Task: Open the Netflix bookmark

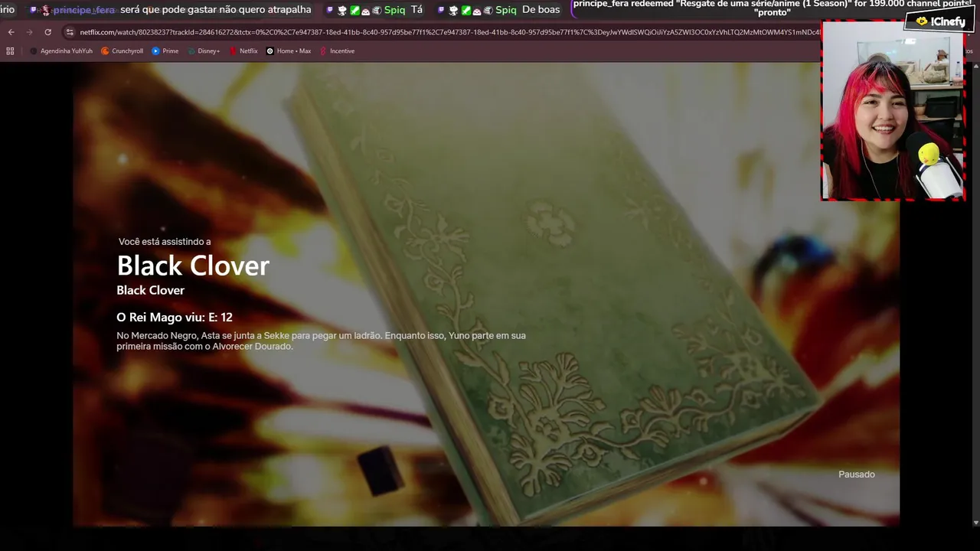Action: [x=243, y=51]
